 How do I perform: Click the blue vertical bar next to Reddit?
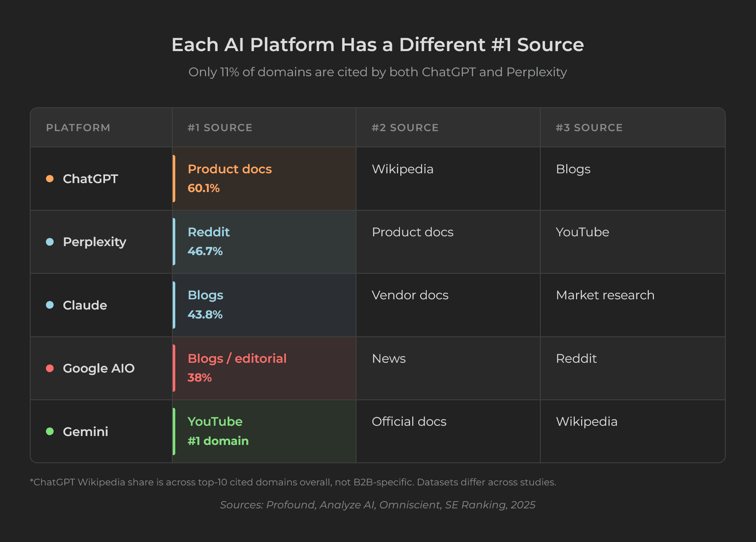[175, 242]
